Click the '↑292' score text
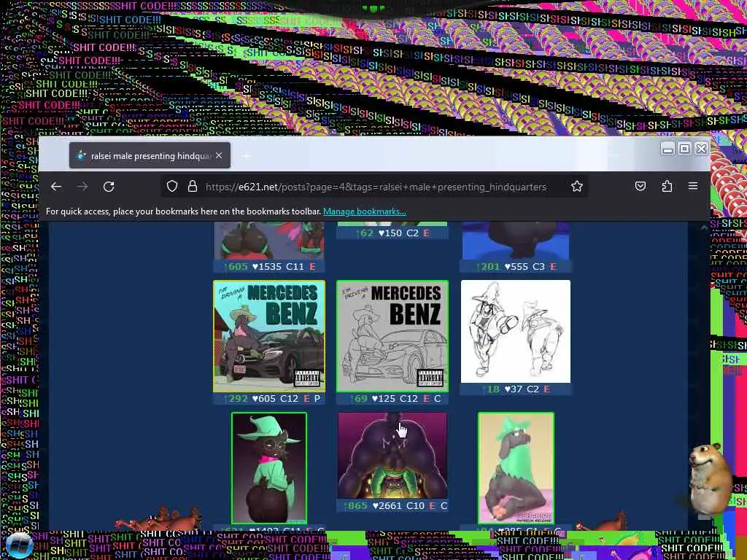Screen dimensions: 747x560 coord(236,399)
